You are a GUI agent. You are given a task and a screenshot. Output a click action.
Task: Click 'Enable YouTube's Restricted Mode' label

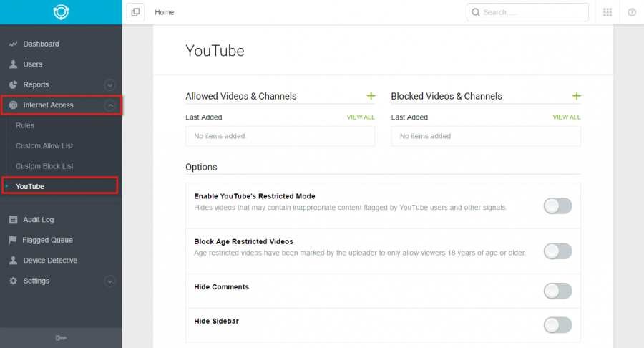(x=255, y=196)
